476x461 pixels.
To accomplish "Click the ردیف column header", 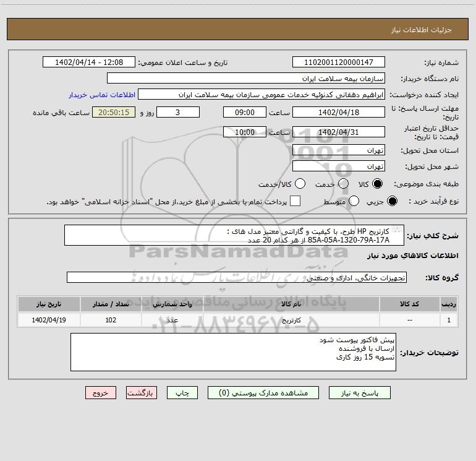I will [x=449, y=304].
